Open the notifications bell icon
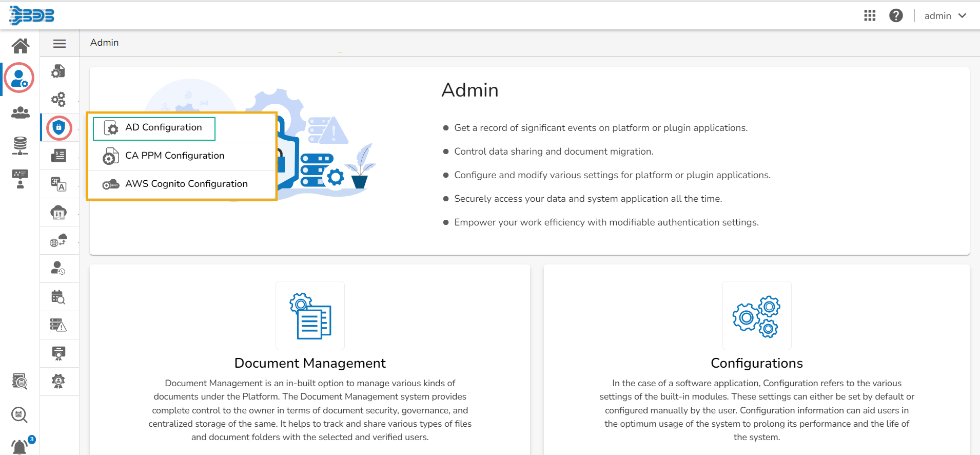The image size is (980, 455). click(21, 446)
